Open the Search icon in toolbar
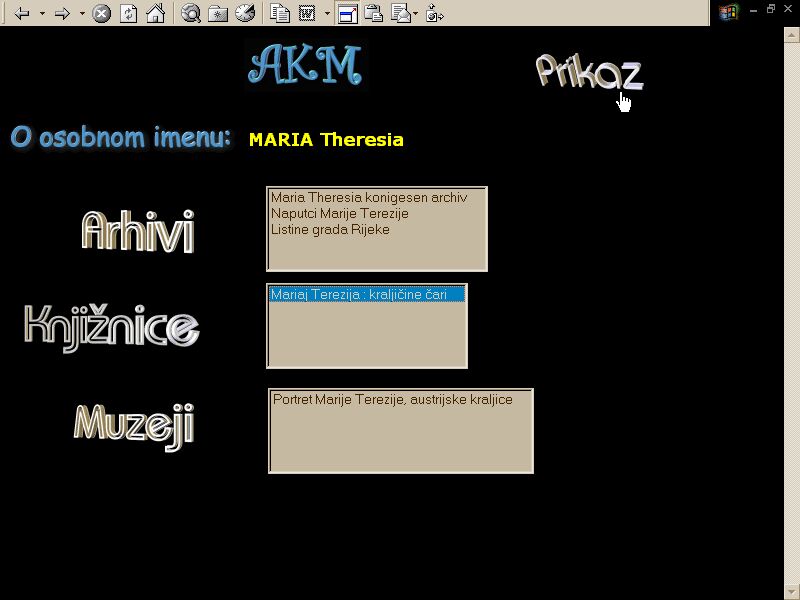800x600 pixels. tap(191, 14)
